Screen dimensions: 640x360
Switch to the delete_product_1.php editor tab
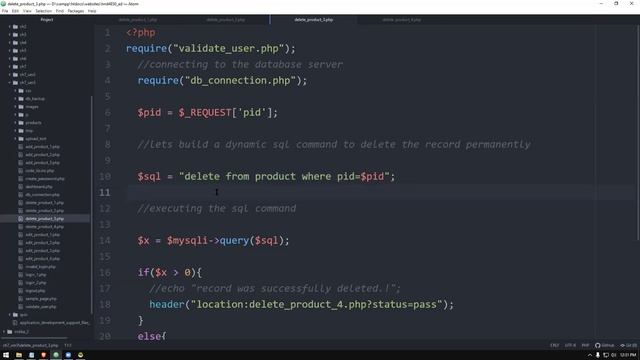pos(138,20)
